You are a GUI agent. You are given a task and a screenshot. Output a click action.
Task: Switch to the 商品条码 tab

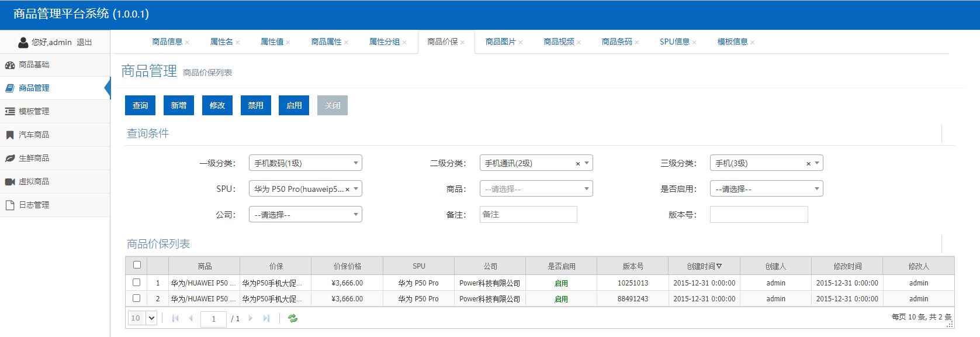tap(617, 42)
